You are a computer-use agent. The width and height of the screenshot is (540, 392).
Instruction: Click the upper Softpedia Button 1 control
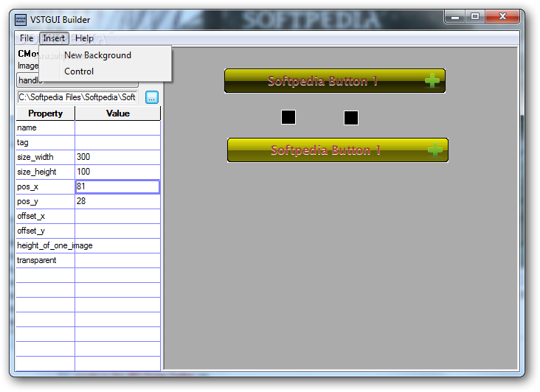click(335, 81)
